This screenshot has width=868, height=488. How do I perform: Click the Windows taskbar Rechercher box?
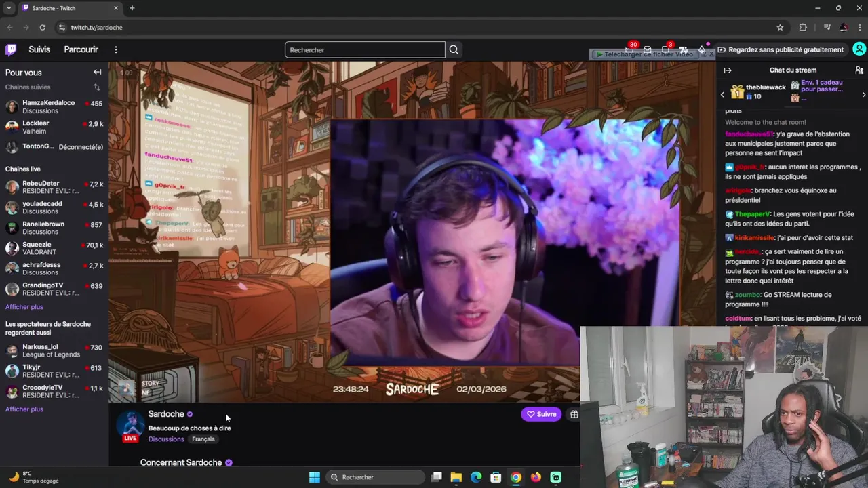(x=376, y=477)
